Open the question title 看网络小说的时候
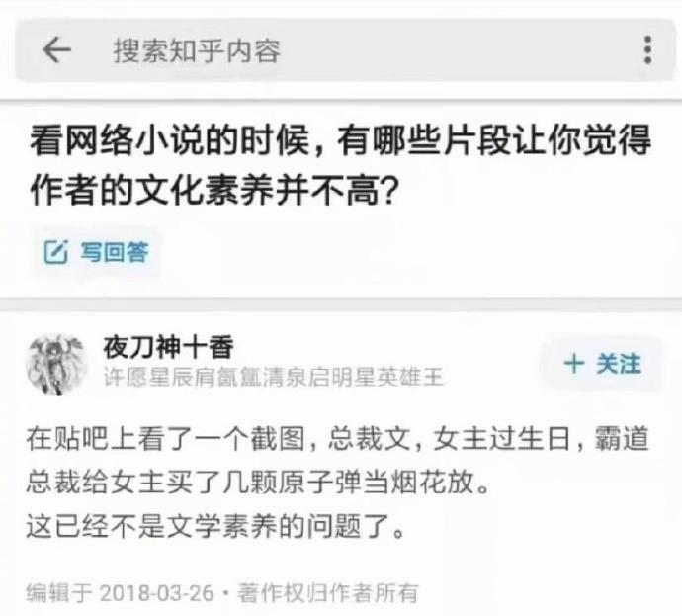The height and width of the screenshot is (616, 682). (341, 140)
